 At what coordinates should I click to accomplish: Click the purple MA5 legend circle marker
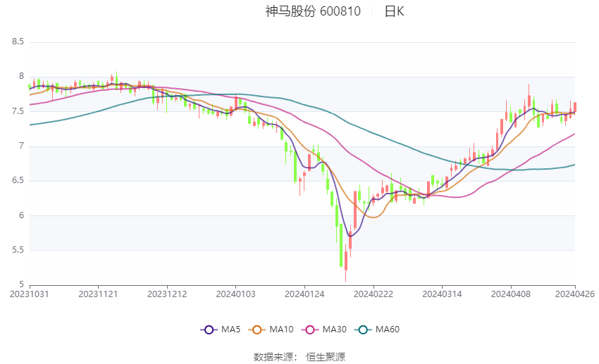pyautogui.click(x=208, y=329)
